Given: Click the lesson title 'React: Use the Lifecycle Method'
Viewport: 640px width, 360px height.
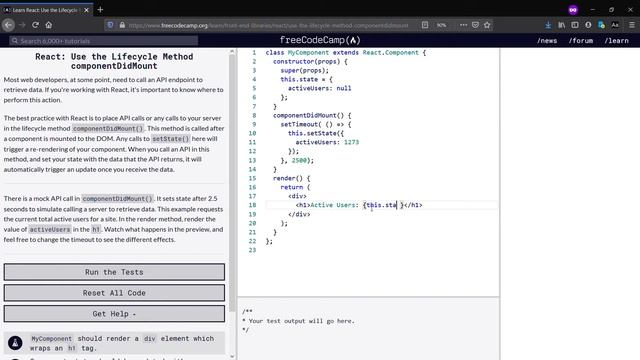Looking at the screenshot, I should tap(114, 61).
